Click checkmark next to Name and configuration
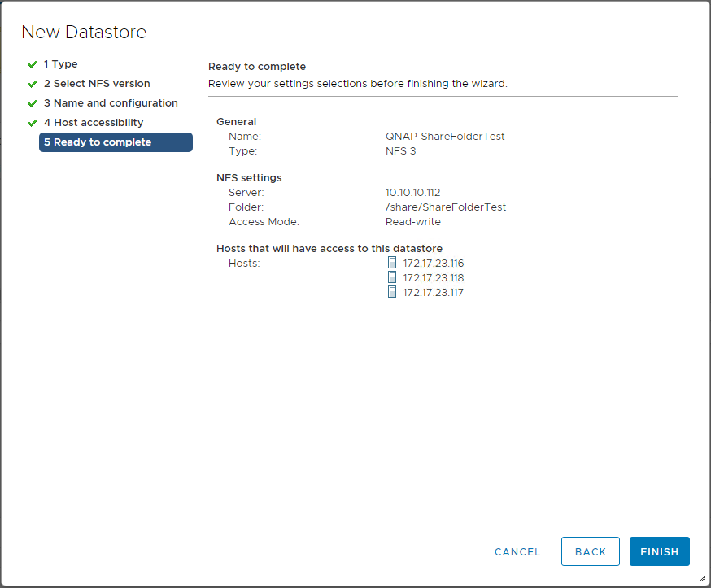 33,103
